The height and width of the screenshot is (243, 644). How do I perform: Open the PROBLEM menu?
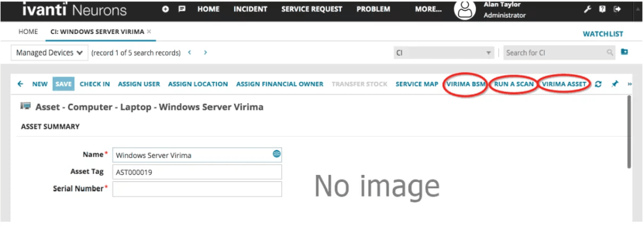[374, 9]
